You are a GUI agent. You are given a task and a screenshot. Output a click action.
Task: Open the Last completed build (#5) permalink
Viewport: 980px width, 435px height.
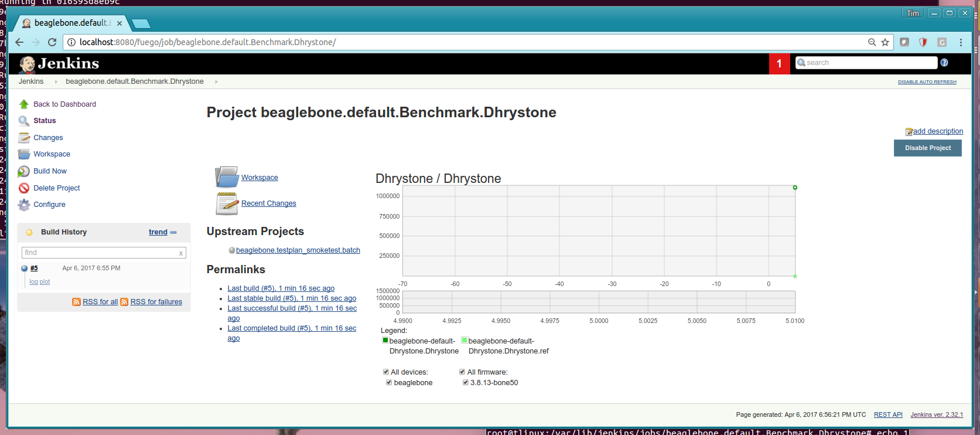[292, 333]
